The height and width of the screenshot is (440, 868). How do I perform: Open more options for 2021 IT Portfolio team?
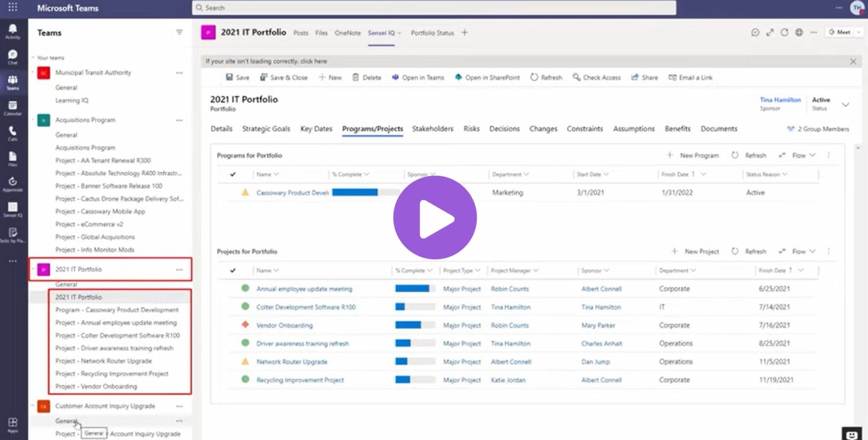pyautogui.click(x=179, y=269)
